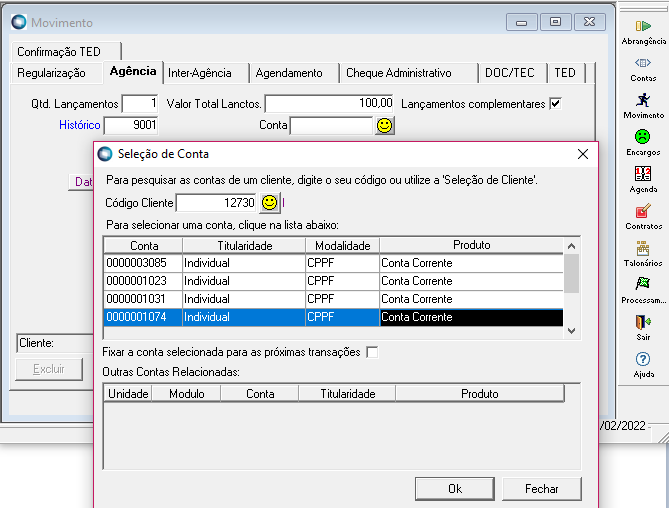Image resolution: width=671 pixels, height=508 pixels.
Task: Maximize the Movimento window
Action: (555, 22)
